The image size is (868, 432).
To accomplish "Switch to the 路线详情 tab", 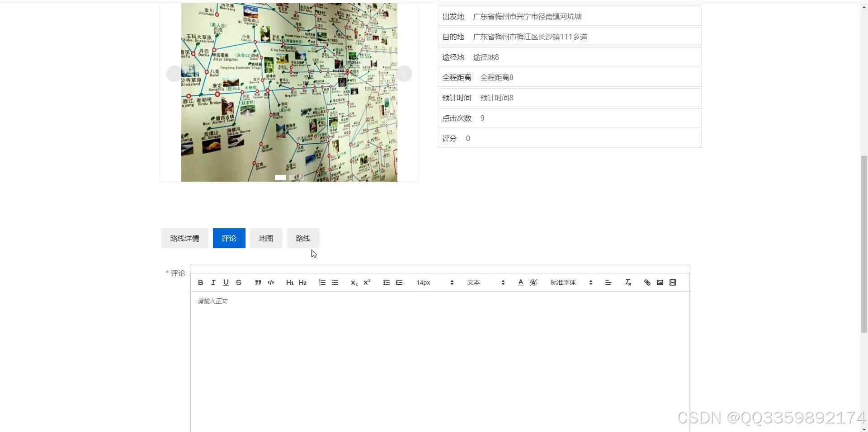I will click(x=184, y=238).
